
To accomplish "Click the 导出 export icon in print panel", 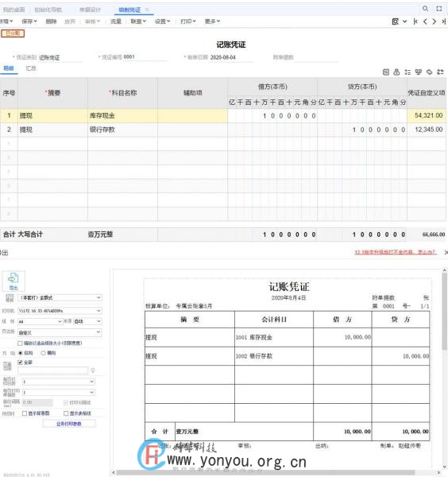I will [x=14, y=281].
